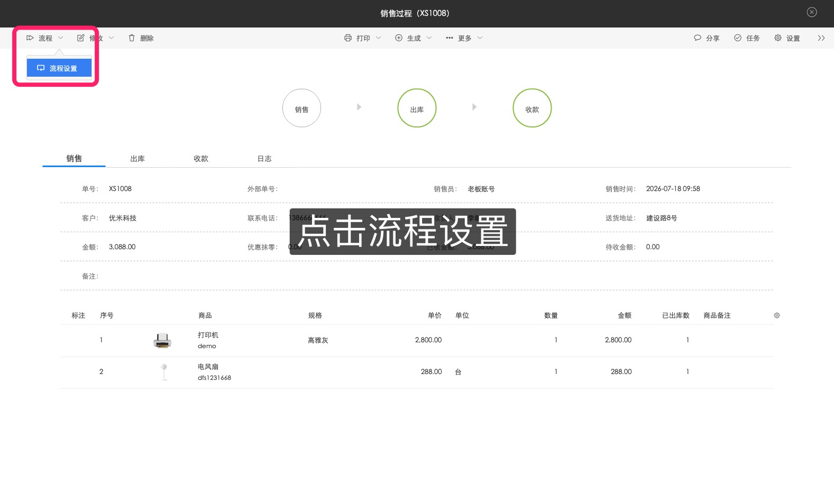834x504 pixels.
Task: Click the unit price 288.00 cell
Action: tap(432, 372)
